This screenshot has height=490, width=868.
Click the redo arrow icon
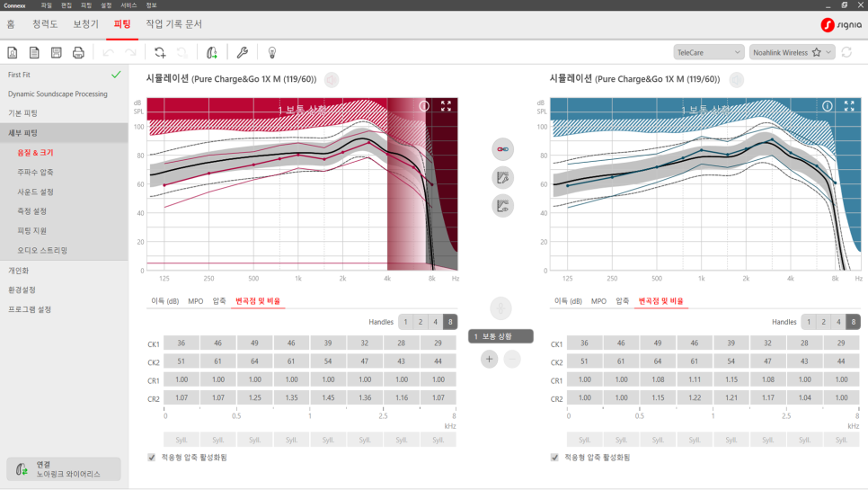pyautogui.click(x=130, y=53)
